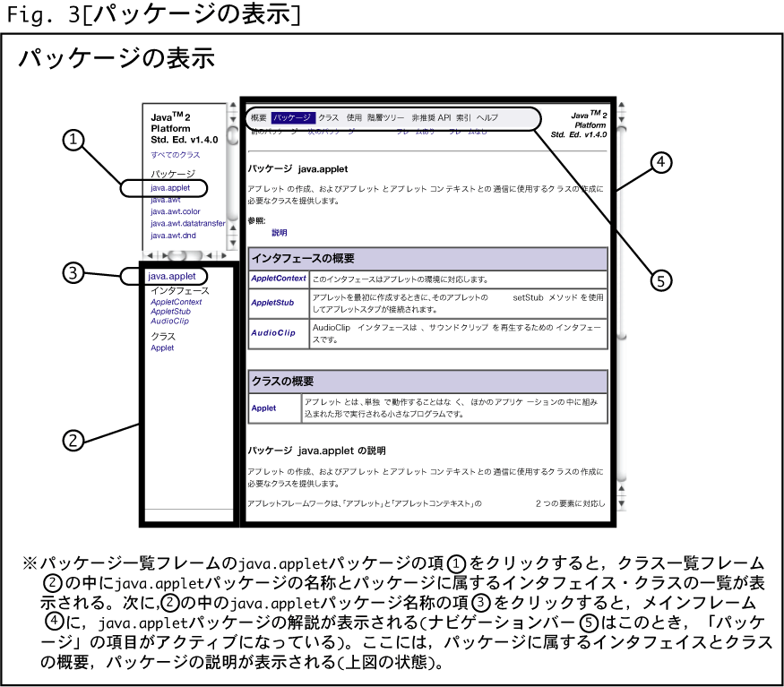Click the すべてのクラス link

176,155
